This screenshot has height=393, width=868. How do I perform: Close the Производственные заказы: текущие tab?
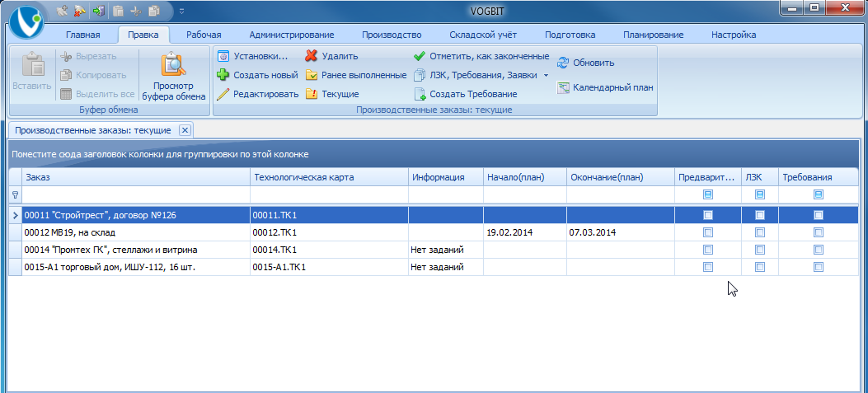click(x=185, y=130)
